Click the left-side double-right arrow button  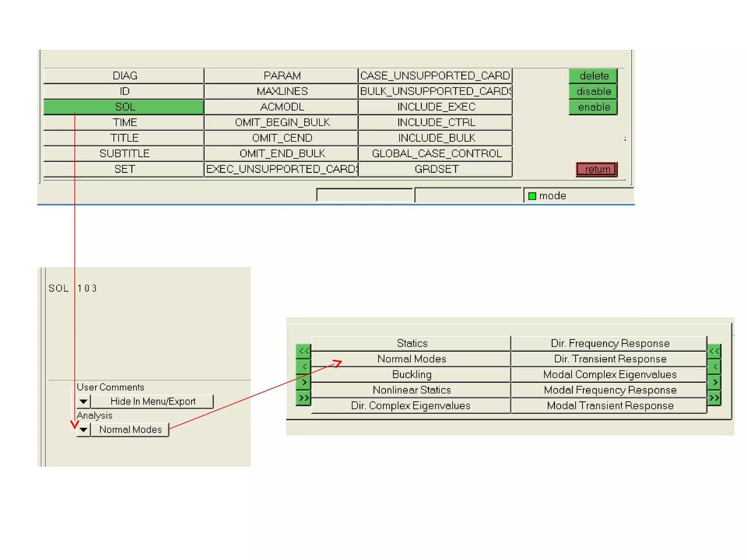tap(303, 398)
